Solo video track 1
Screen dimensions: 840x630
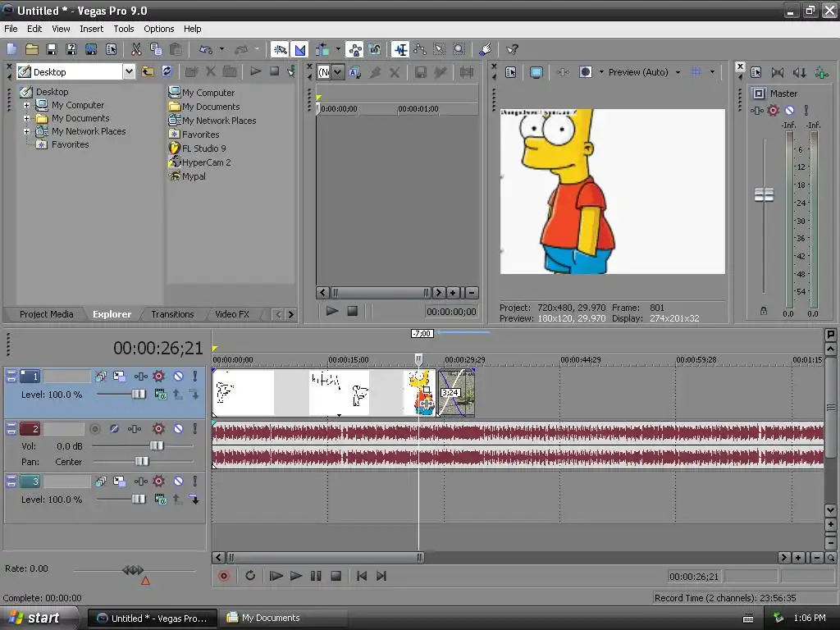tap(195, 377)
